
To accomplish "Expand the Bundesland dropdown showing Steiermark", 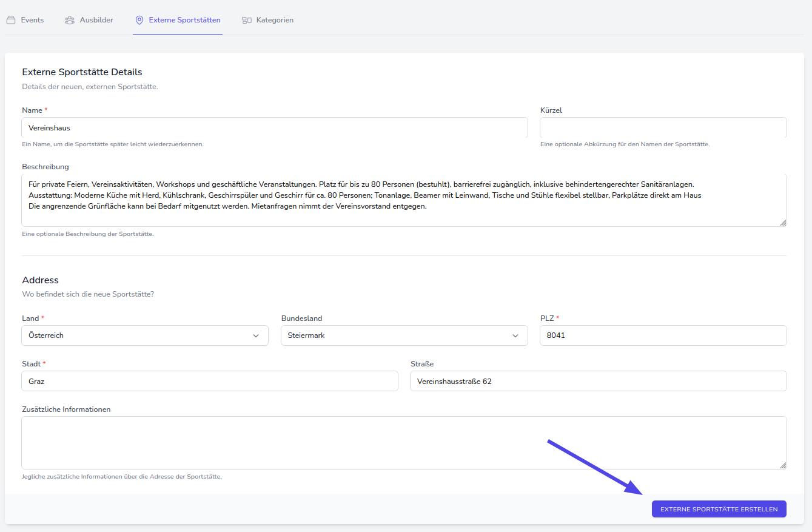I will (x=404, y=335).
